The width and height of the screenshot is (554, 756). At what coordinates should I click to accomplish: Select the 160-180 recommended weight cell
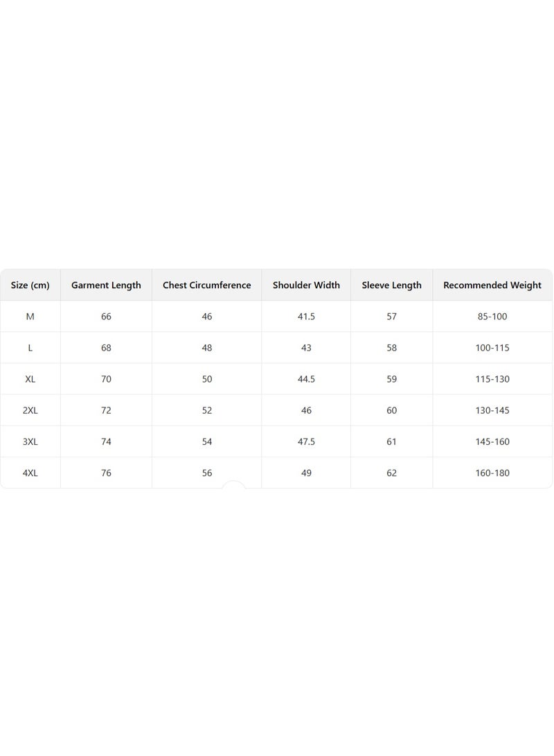(x=492, y=473)
